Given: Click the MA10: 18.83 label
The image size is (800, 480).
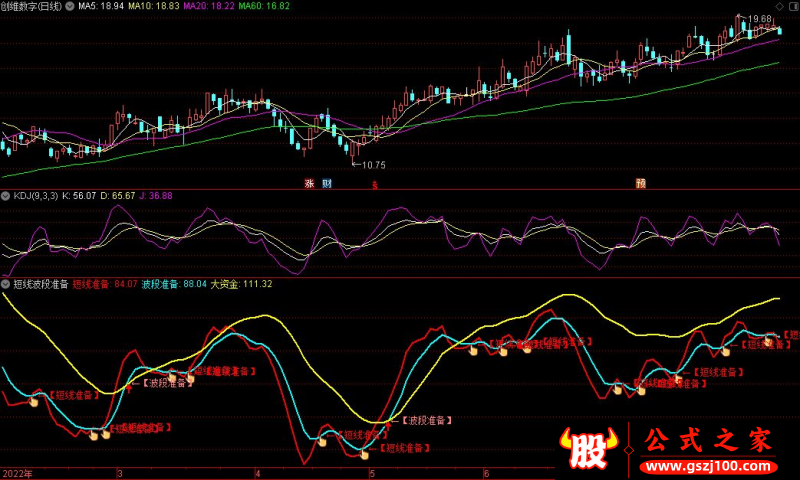Looking at the screenshot, I should point(154,6).
